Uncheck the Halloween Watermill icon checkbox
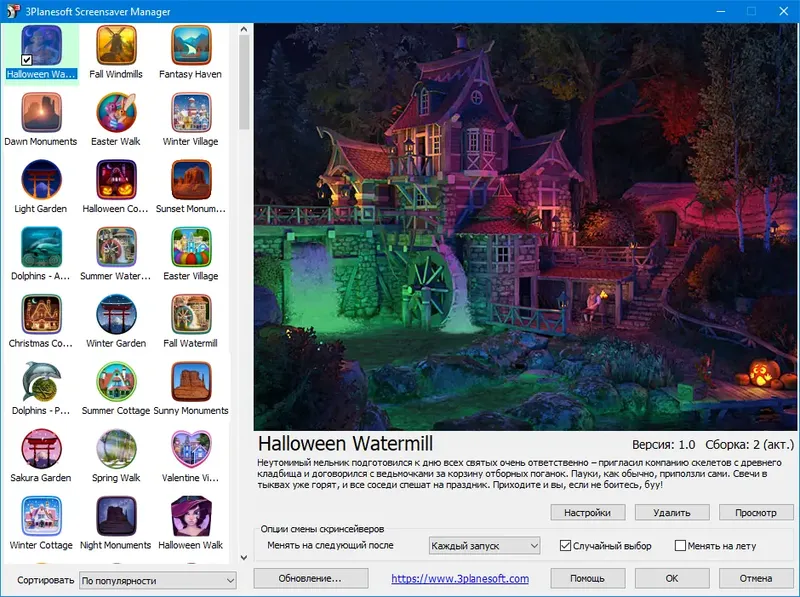Screen dimensions: 800x597 click(27, 60)
